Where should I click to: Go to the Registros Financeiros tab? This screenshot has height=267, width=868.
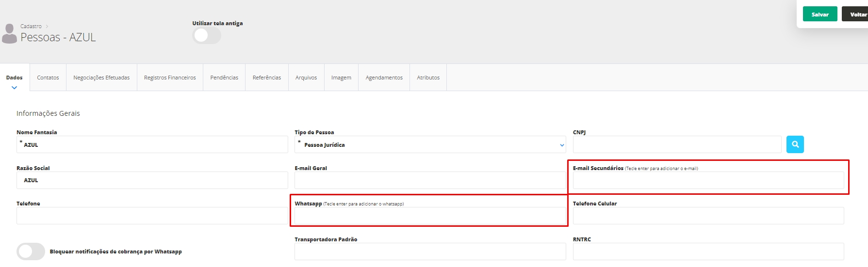click(170, 78)
